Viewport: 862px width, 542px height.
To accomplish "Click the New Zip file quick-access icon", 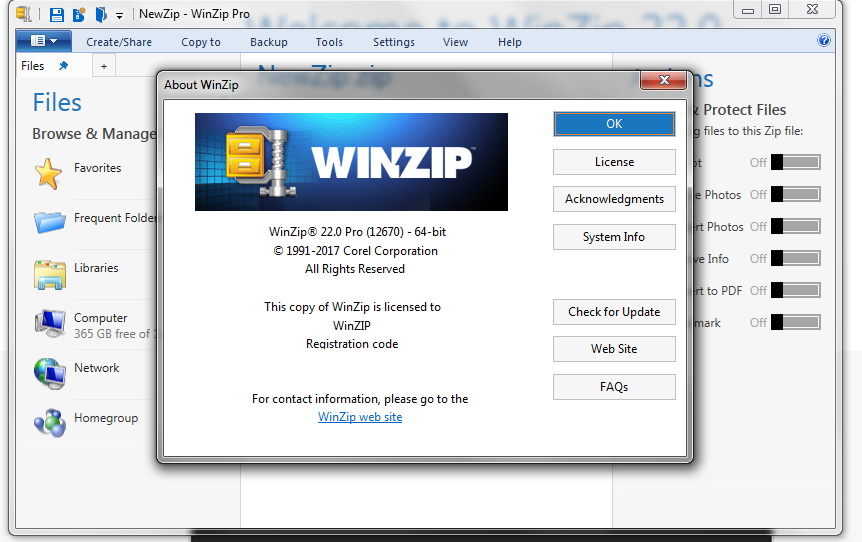I will tap(79, 14).
